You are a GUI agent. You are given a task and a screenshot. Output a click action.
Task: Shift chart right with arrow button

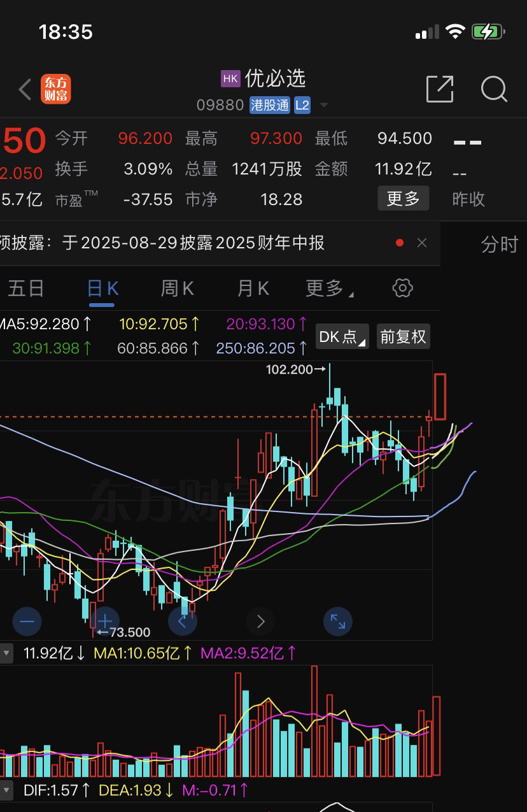coord(260,621)
